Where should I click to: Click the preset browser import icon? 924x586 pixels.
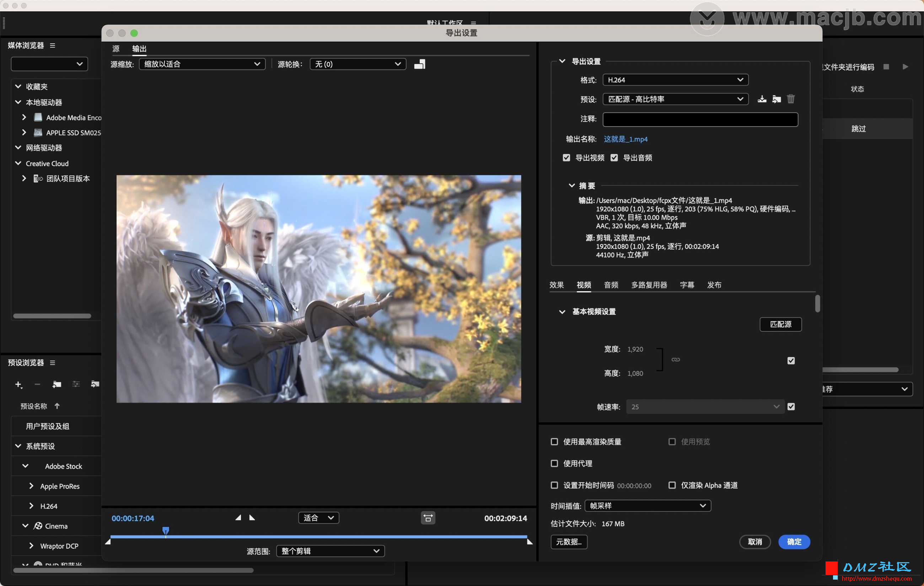(95, 384)
